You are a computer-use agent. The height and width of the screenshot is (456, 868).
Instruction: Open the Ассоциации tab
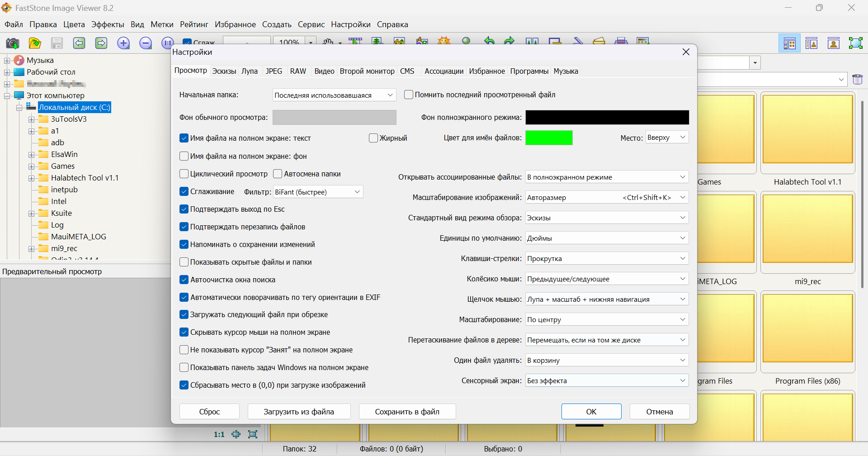[x=444, y=71]
